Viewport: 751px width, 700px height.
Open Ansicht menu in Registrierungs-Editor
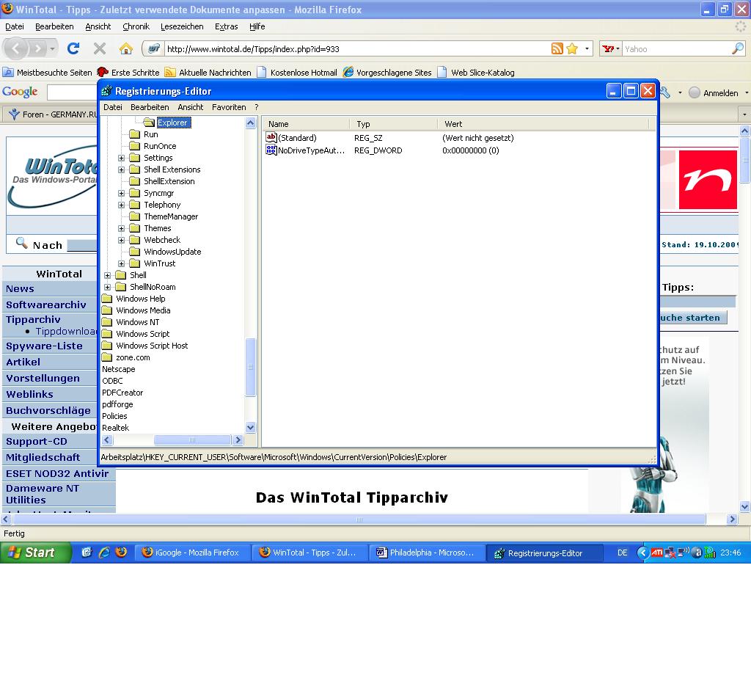click(x=191, y=107)
